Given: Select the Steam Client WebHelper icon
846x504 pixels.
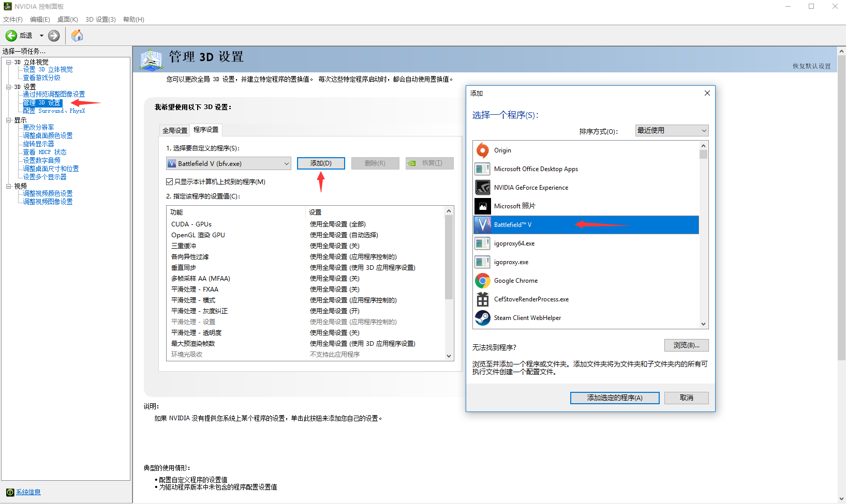Looking at the screenshot, I should click(483, 318).
